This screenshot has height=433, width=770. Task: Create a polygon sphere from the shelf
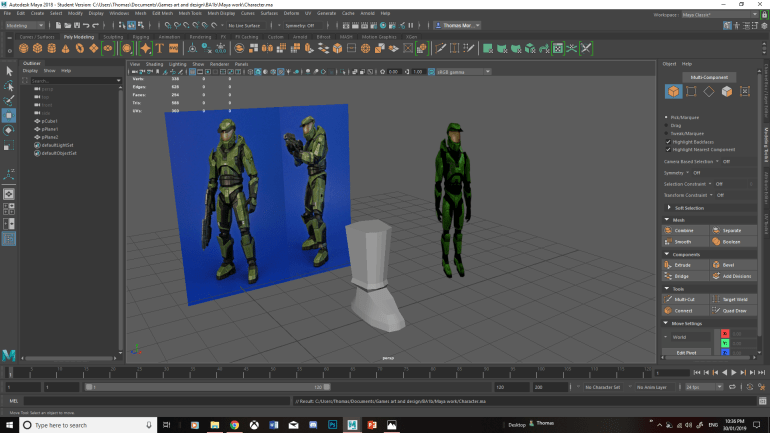tap(24, 48)
